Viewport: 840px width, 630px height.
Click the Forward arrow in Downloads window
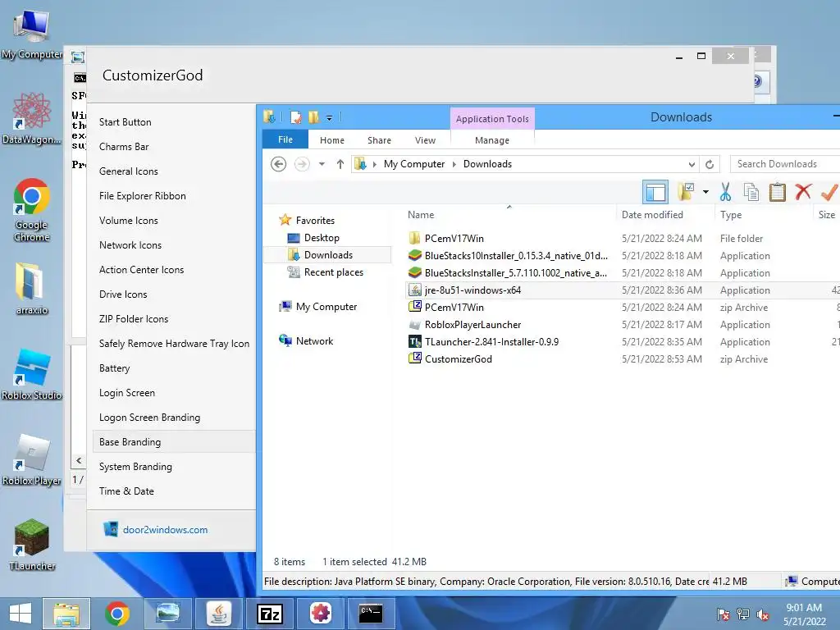302,164
